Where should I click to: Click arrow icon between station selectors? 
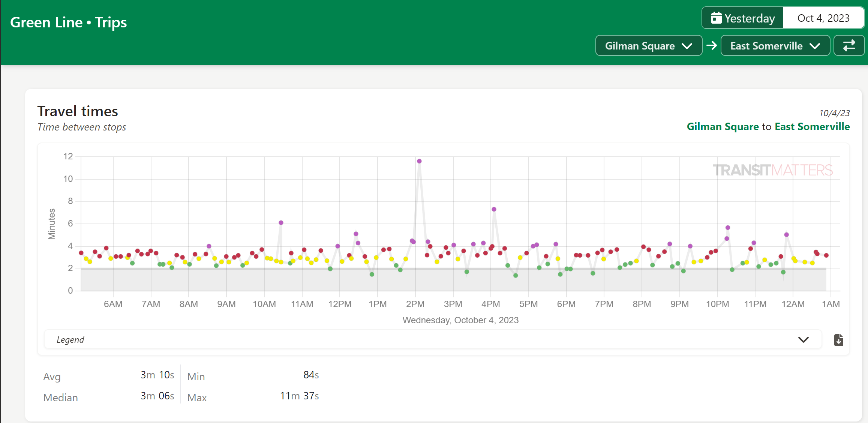coord(711,46)
